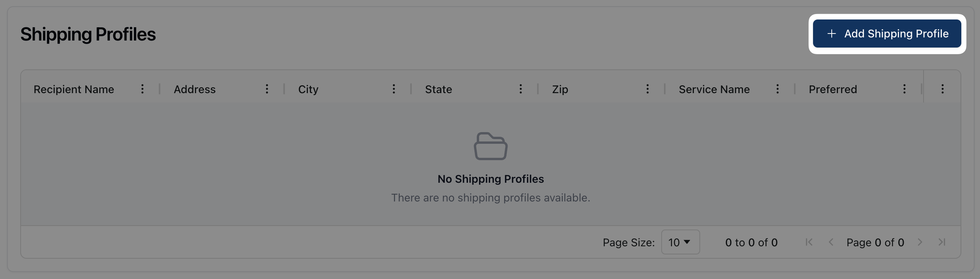Open Preferred column three-dot menu
Image resolution: width=980 pixels, height=279 pixels.
coord(904,89)
